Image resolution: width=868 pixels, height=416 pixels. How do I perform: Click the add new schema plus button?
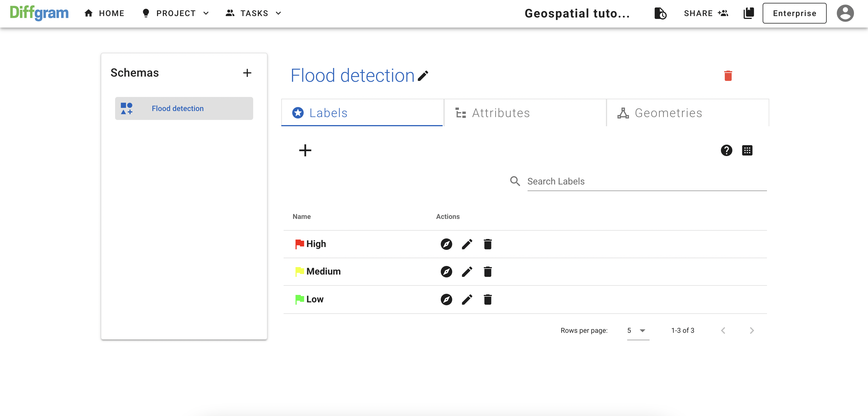[247, 72]
